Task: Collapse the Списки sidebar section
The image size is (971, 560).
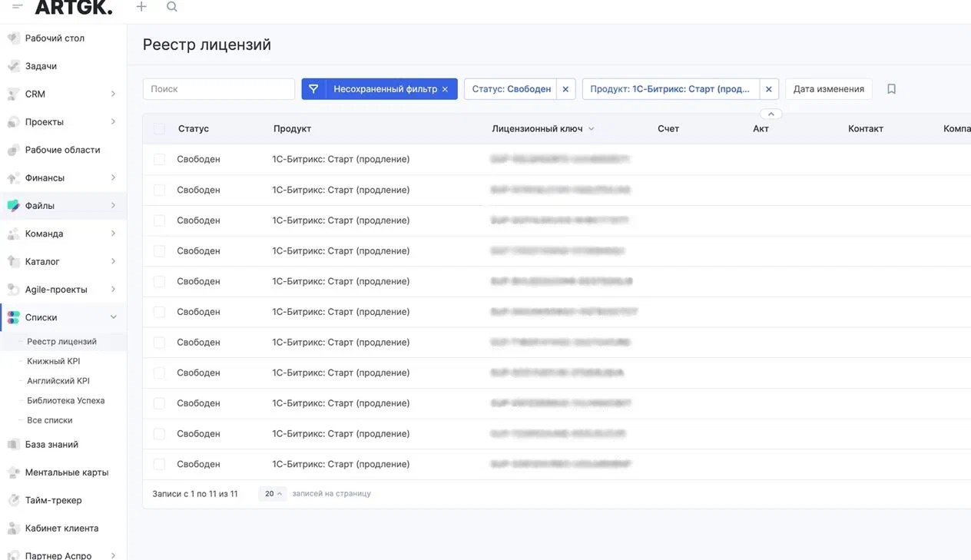Action: (x=113, y=317)
